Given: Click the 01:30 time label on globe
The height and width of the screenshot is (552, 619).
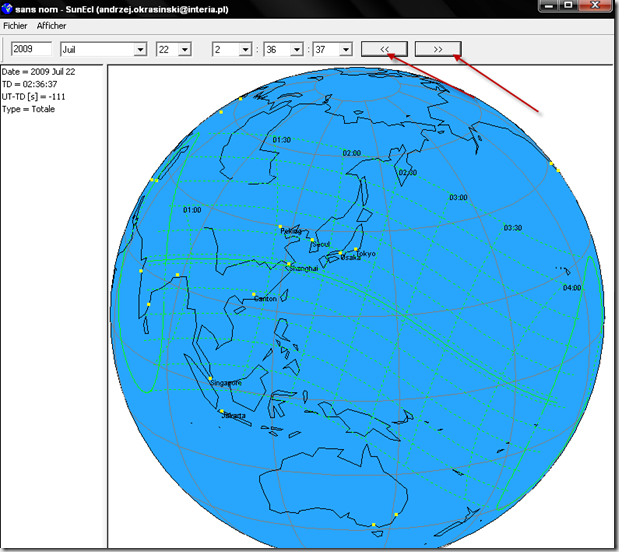Looking at the screenshot, I should click(281, 140).
